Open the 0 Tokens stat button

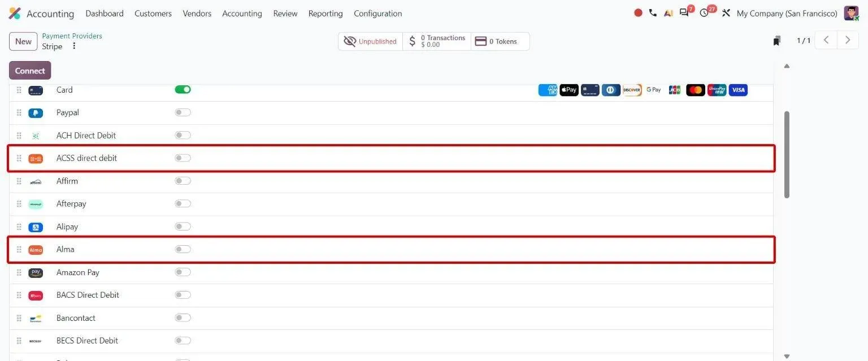point(500,41)
